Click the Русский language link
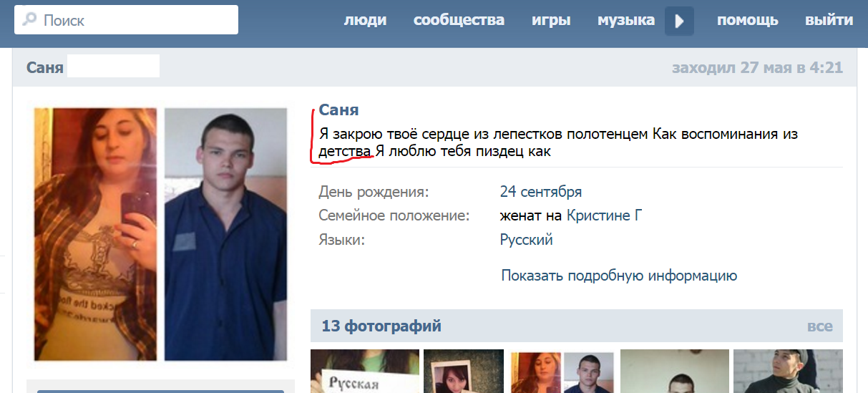The width and height of the screenshot is (868, 393). pos(526,240)
